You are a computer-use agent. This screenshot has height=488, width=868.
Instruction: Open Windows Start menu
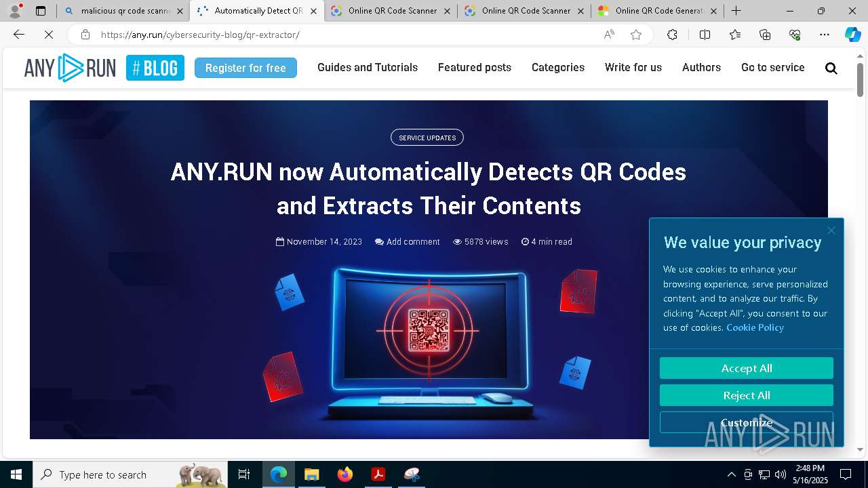point(16,474)
